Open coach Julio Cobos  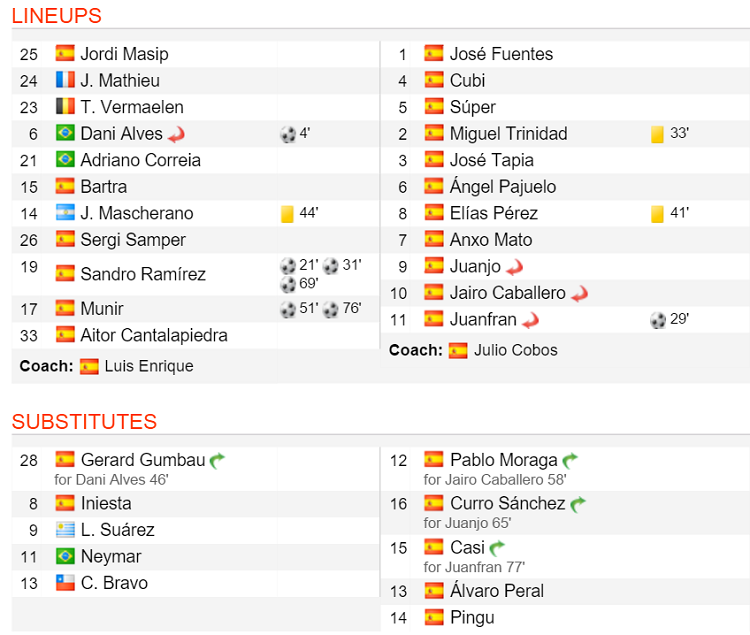point(516,350)
